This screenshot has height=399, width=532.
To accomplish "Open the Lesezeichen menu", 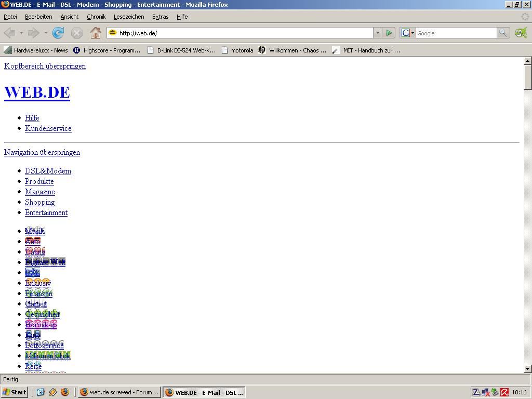I will click(129, 17).
